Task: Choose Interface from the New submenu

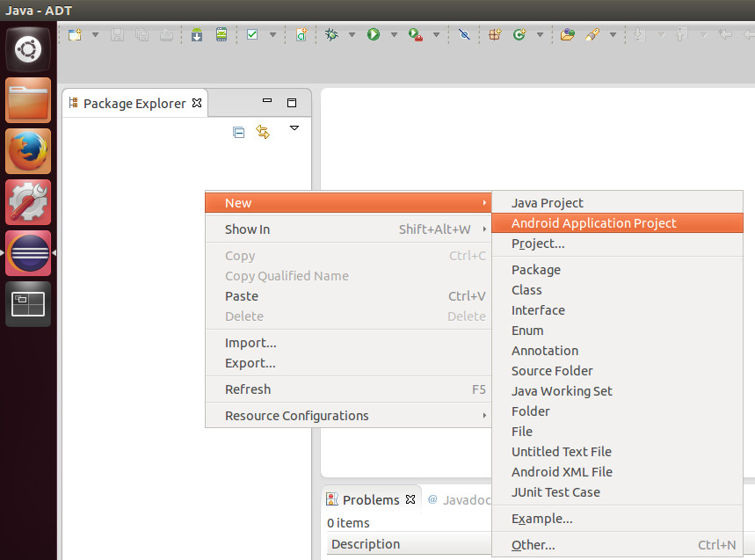Action: point(617,310)
